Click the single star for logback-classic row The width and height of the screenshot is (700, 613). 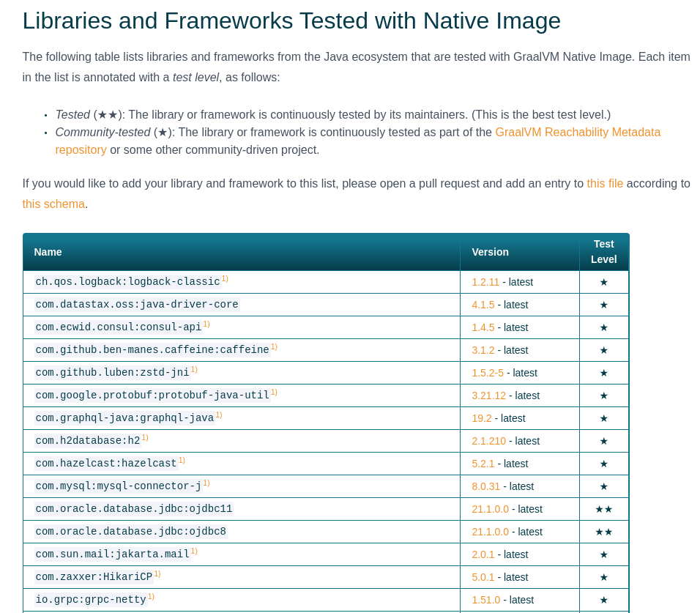[604, 282]
